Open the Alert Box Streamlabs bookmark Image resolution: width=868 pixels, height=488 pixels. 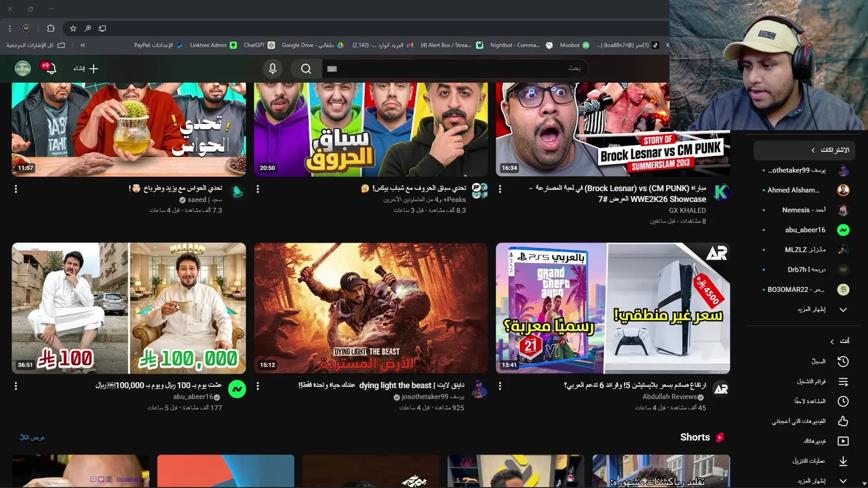[451, 45]
